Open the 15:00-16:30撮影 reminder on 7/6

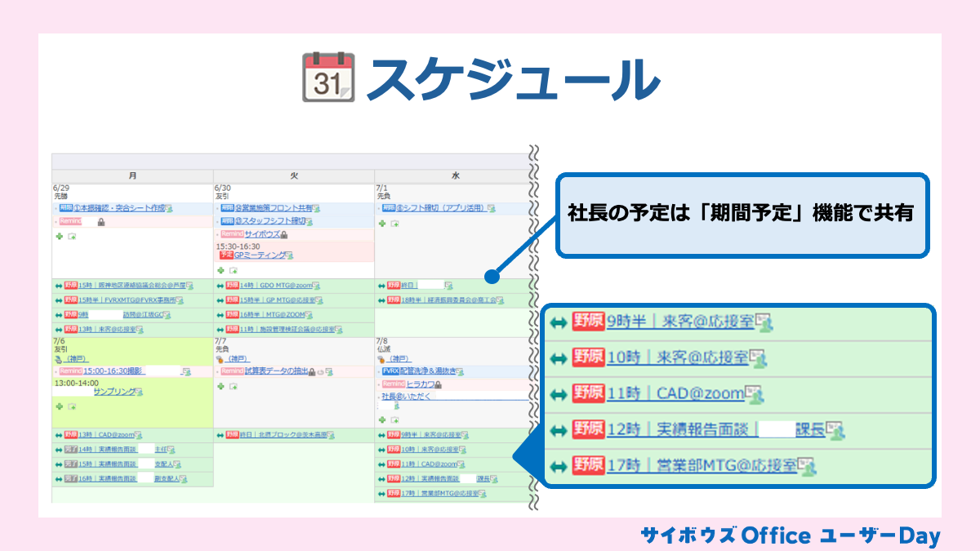tap(113, 371)
